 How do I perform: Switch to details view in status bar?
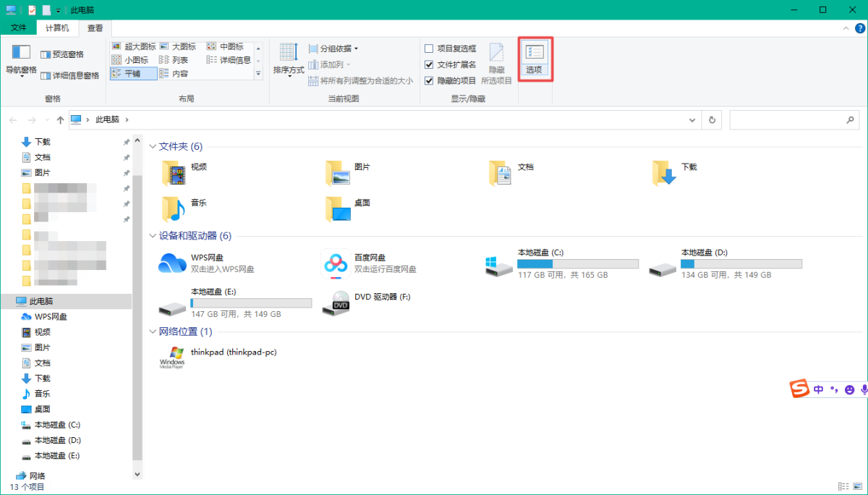[x=843, y=487]
